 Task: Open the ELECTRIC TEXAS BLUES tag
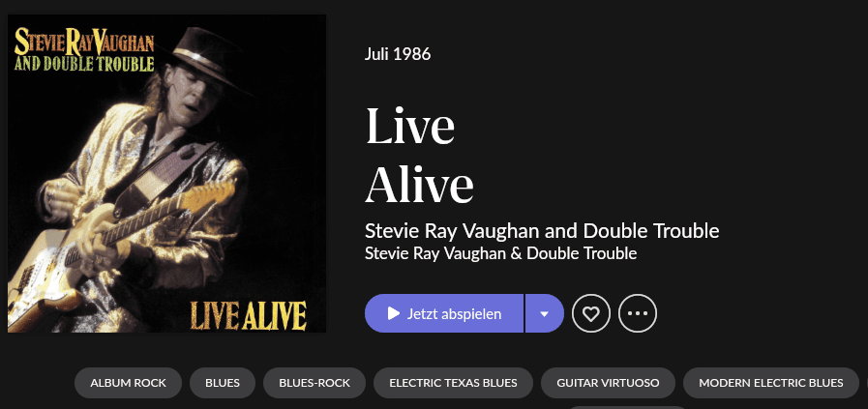tap(453, 383)
